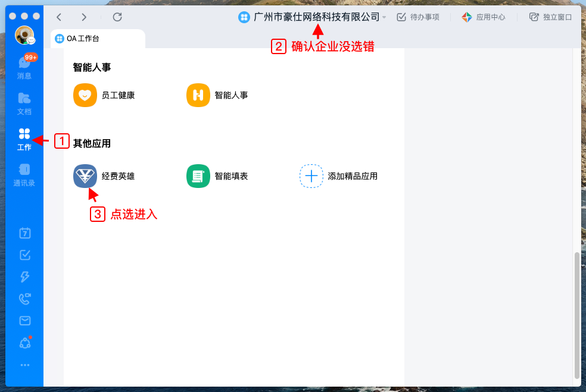Select the Work (工作) sidebar icon

[24, 139]
